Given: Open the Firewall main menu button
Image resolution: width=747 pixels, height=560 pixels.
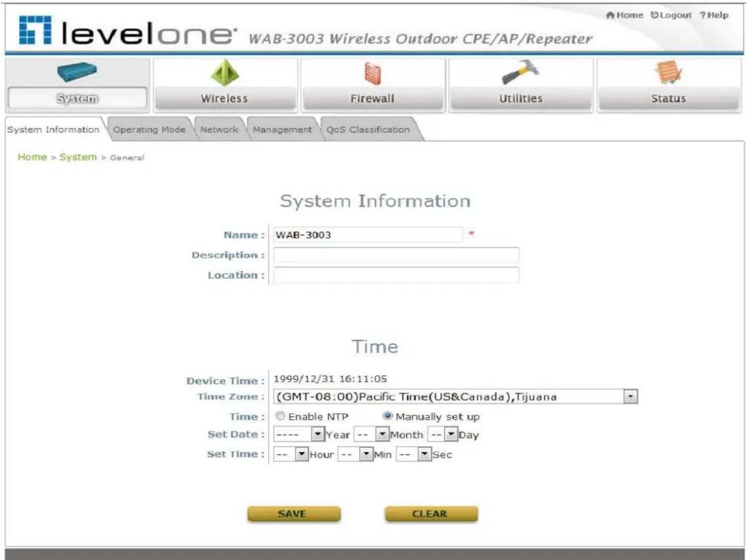Looking at the screenshot, I should click(x=373, y=98).
